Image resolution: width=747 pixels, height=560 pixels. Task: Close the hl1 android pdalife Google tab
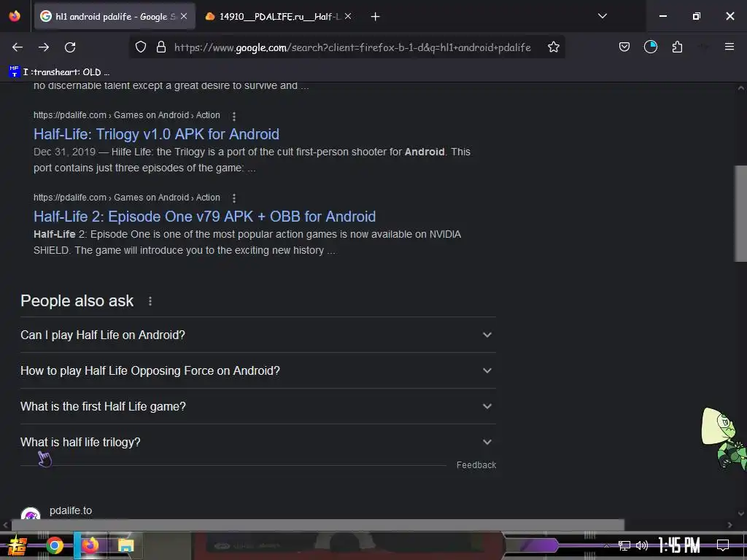[184, 16]
